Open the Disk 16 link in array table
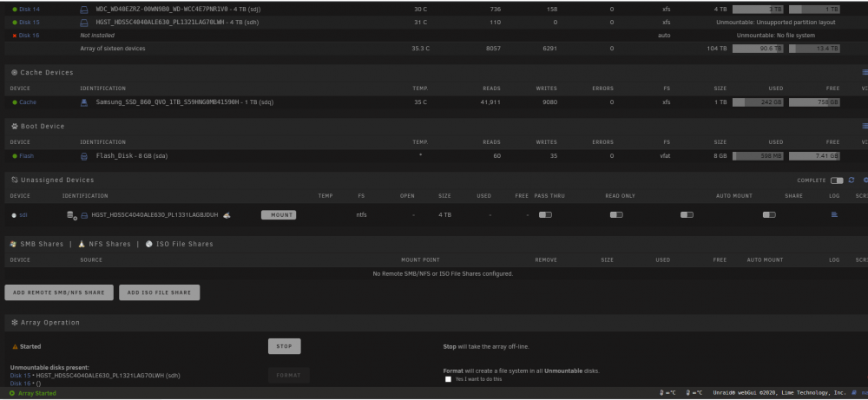 tap(30, 36)
